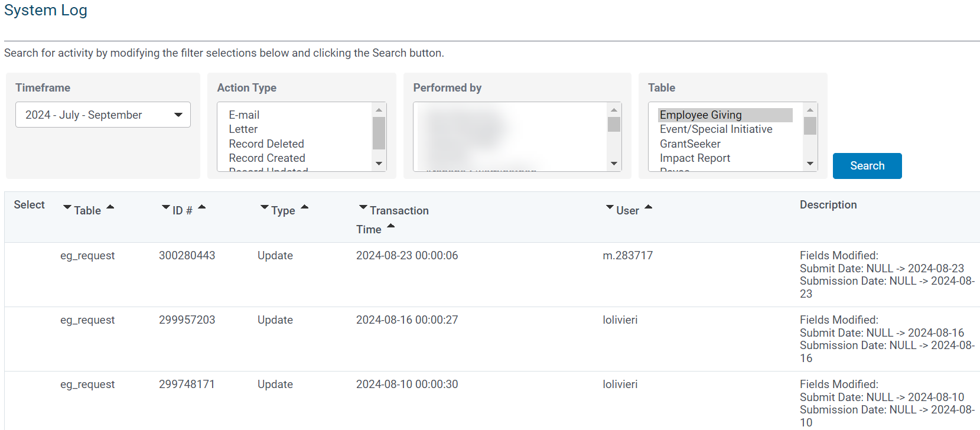Select Record Deleted action type
This screenshot has width=980, height=430.
coord(266,144)
